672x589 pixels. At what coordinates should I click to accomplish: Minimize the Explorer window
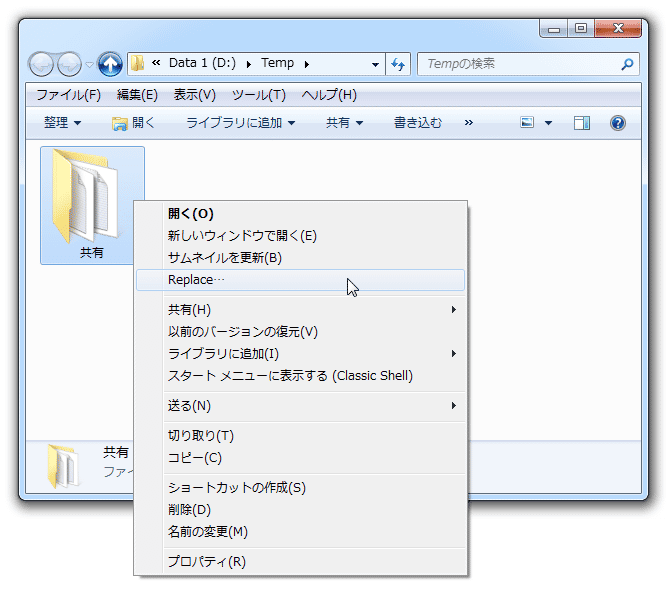(x=554, y=29)
